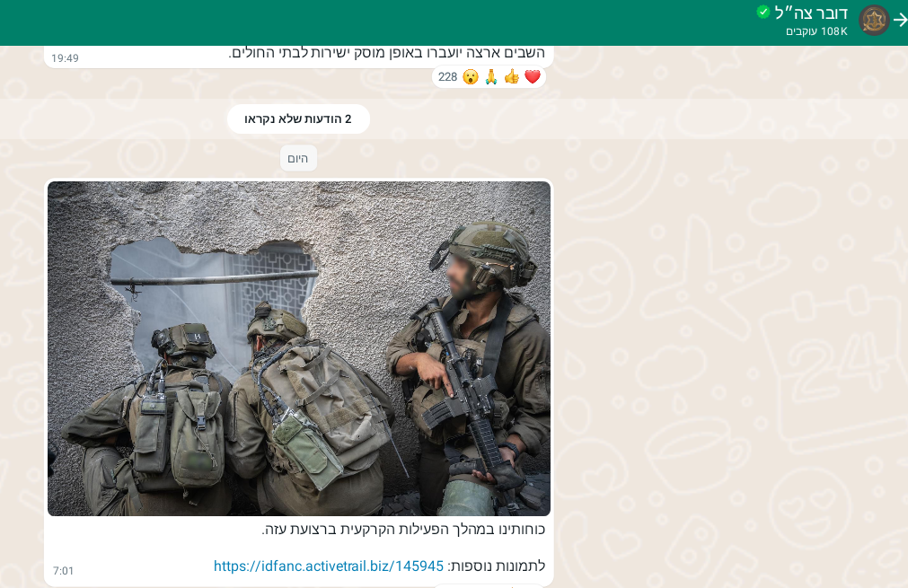Open the channel name דובר צה"ל

[x=811, y=13]
